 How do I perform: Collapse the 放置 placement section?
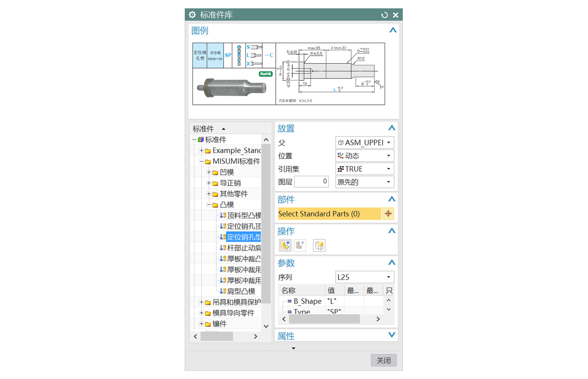pyautogui.click(x=392, y=128)
